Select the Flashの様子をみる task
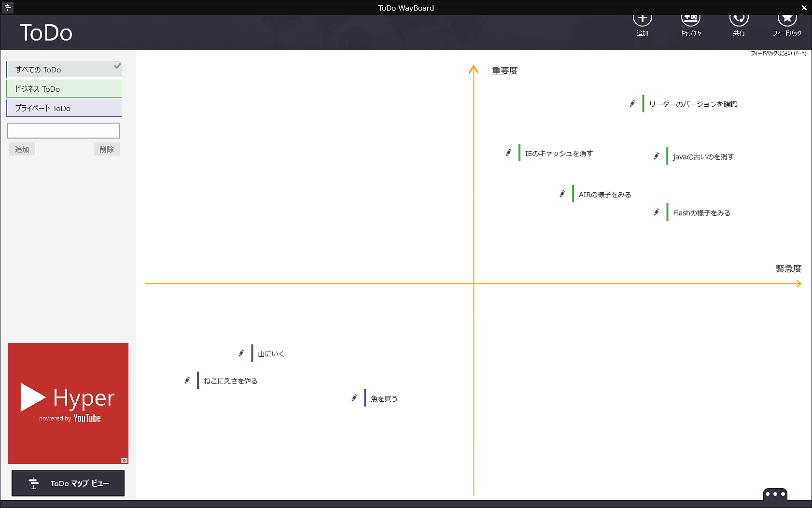 point(701,213)
